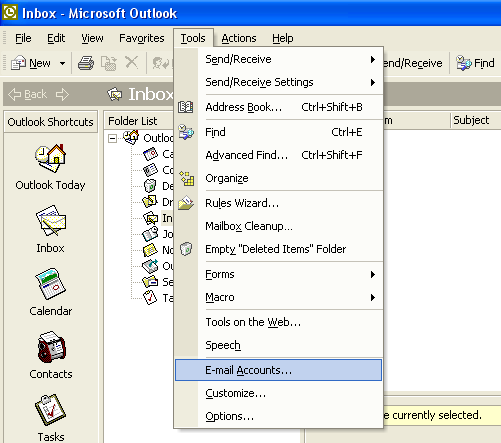
Task: Select the Notes folder icon in tree
Action: tap(150, 250)
